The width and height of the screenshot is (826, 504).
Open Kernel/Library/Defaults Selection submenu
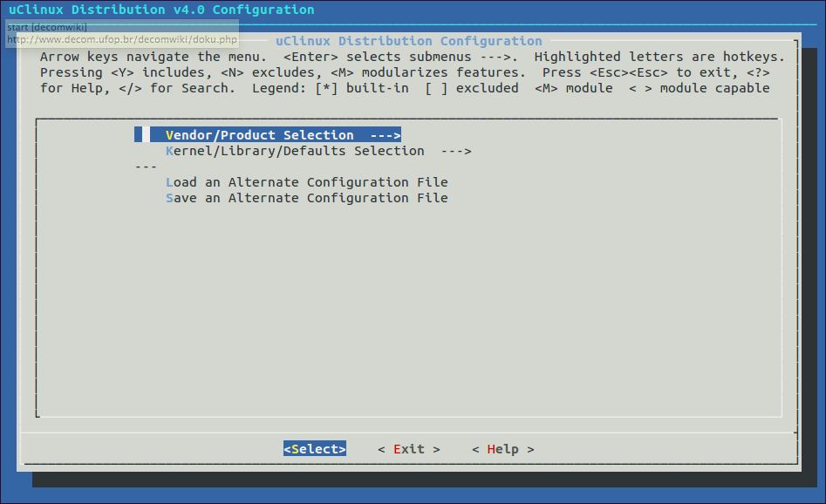318,151
